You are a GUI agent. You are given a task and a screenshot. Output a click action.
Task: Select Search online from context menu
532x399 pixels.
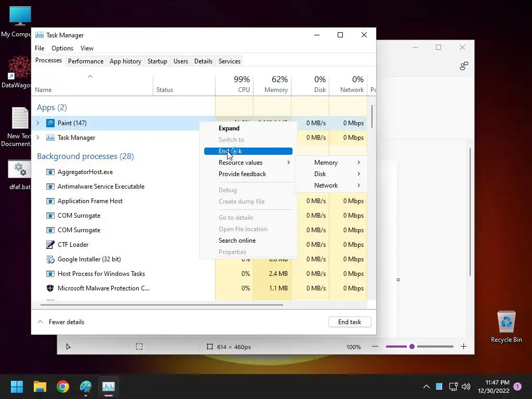248,241
